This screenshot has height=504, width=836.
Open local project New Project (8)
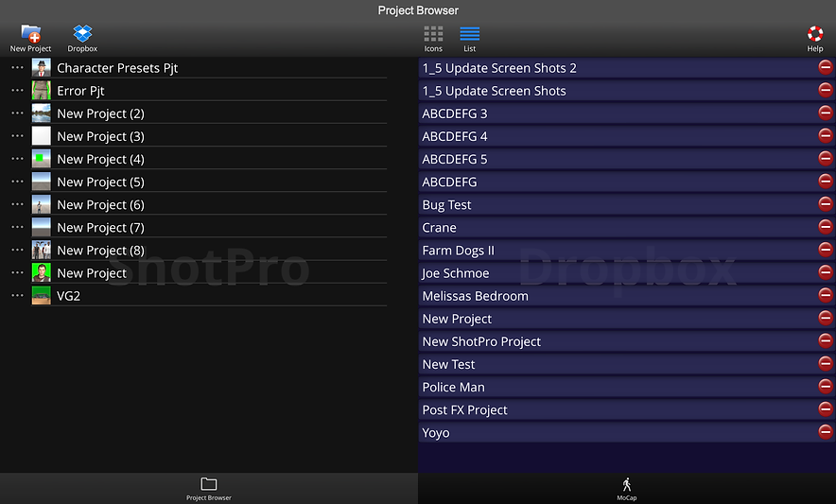tap(101, 251)
